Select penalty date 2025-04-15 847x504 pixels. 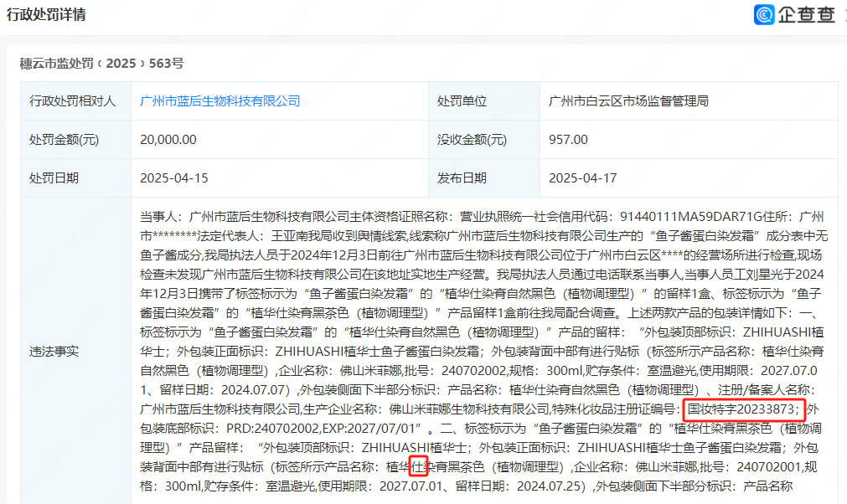coord(174,178)
